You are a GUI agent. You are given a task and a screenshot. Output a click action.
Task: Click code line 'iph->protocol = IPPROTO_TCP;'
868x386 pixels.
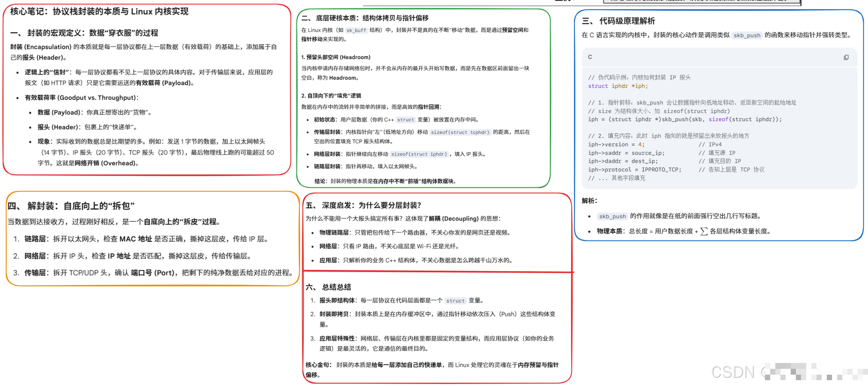click(634, 170)
